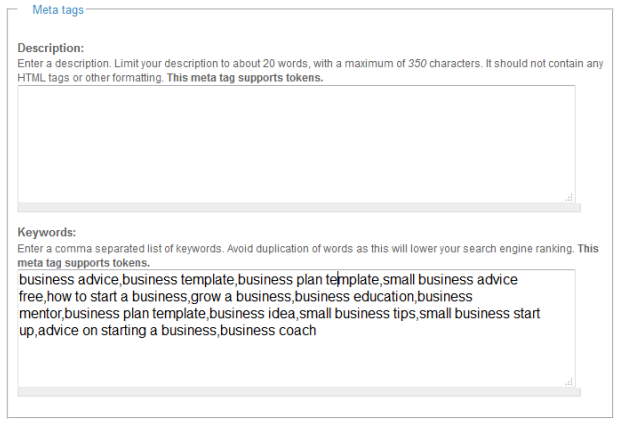
Task: Click the Description field label
Action: pos(51,48)
